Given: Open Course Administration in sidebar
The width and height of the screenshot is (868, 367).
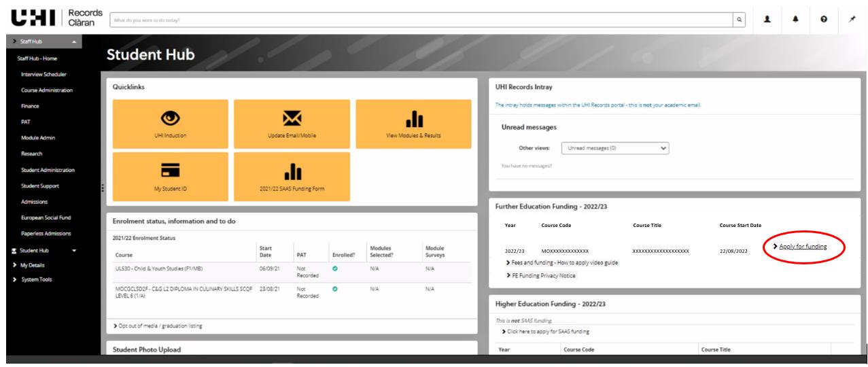Looking at the screenshot, I should (x=47, y=90).
